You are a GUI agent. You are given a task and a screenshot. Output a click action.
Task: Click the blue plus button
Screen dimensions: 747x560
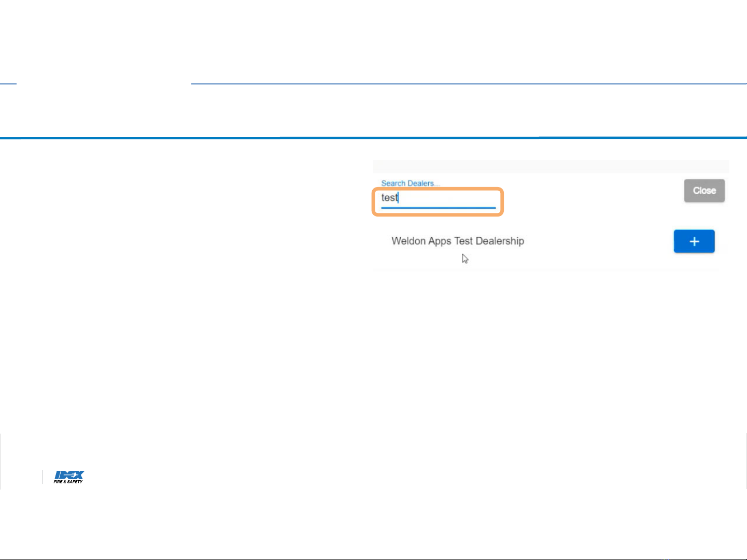coord(694,241)
